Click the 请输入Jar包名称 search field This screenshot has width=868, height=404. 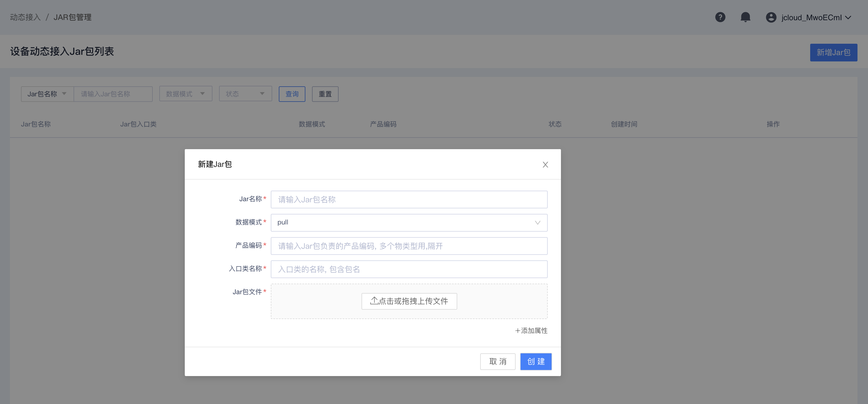pos(113,94)
